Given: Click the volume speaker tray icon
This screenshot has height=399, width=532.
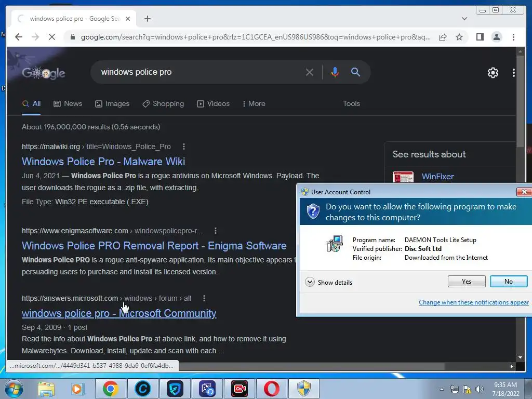Looking at the screenshot, I should (x=480, y=389).
